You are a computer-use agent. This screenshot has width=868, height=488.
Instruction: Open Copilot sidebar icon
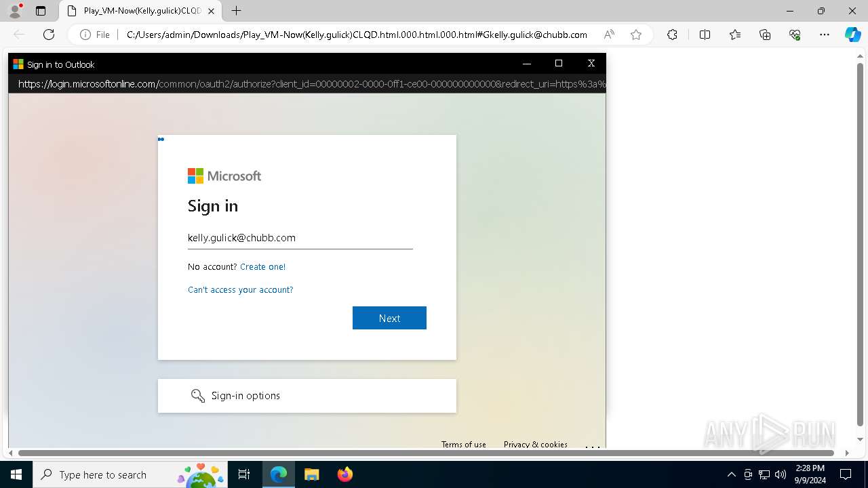852,35
